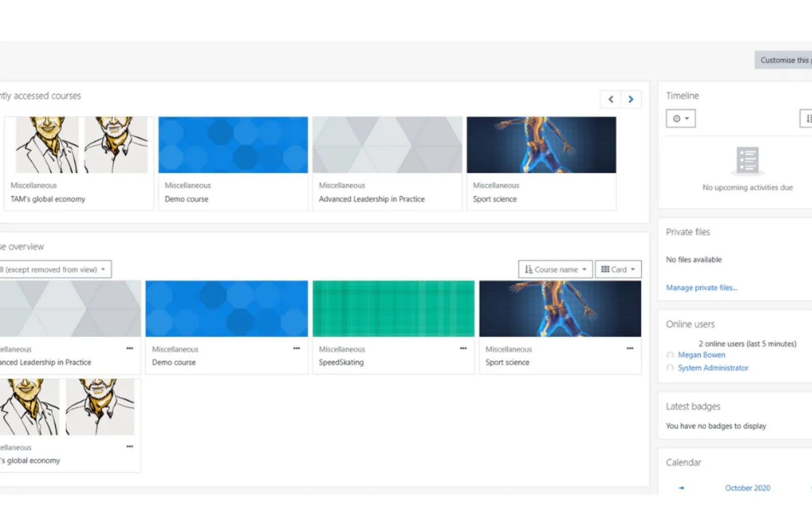
Task: Click the TAM's global economy recent course thumbnail
Action: click(x=79, y=145)
